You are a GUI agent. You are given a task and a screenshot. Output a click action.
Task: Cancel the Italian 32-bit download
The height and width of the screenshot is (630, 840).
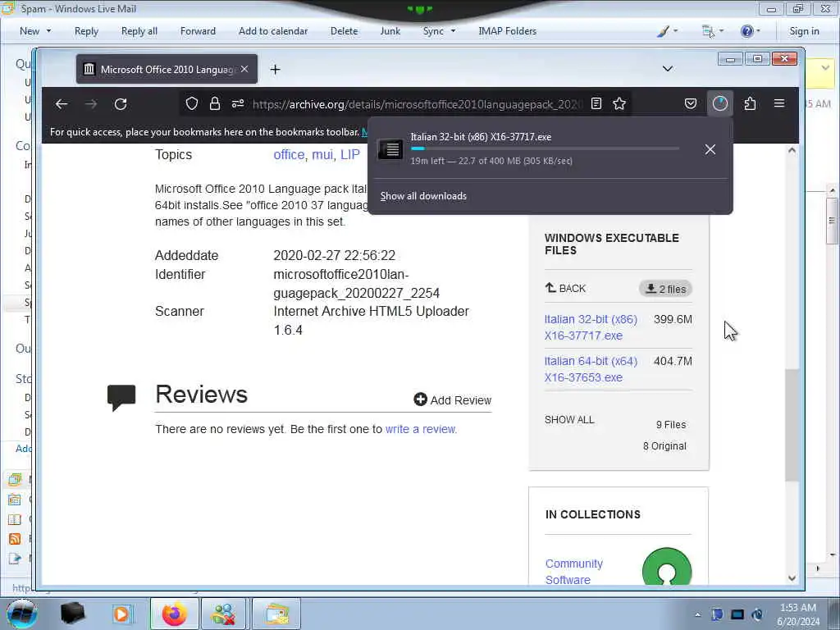tap(710, 149)
